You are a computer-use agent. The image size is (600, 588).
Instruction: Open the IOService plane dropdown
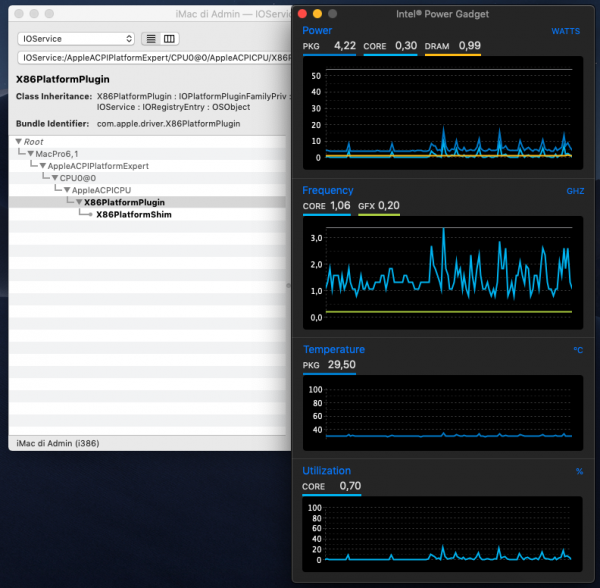click(76, 38)
